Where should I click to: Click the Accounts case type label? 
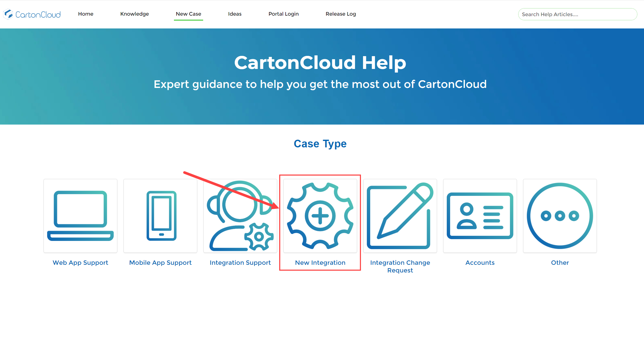point(480,262)
